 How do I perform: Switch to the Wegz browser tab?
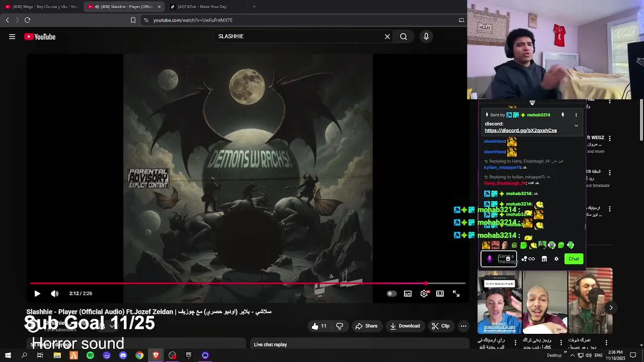41,7
